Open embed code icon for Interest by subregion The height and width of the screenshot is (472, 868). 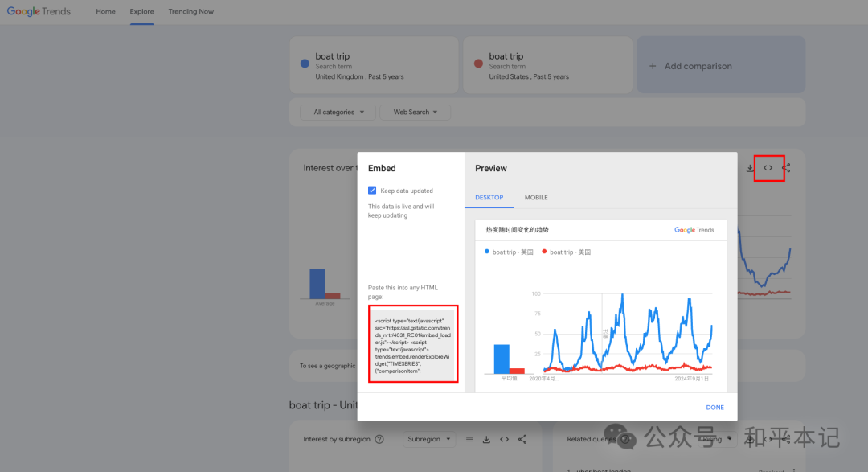coord(504,439)
